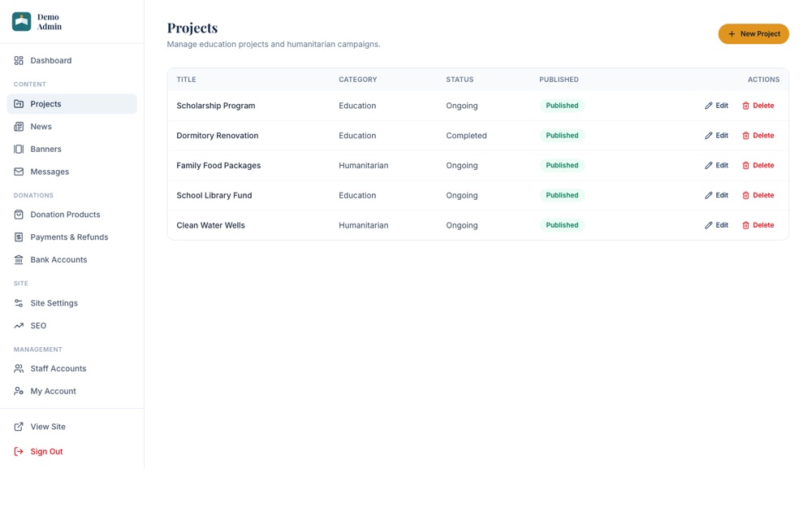Click trash icon for Family Food Packages
This screenshot has height=508, width=812.
pos(745,165)
